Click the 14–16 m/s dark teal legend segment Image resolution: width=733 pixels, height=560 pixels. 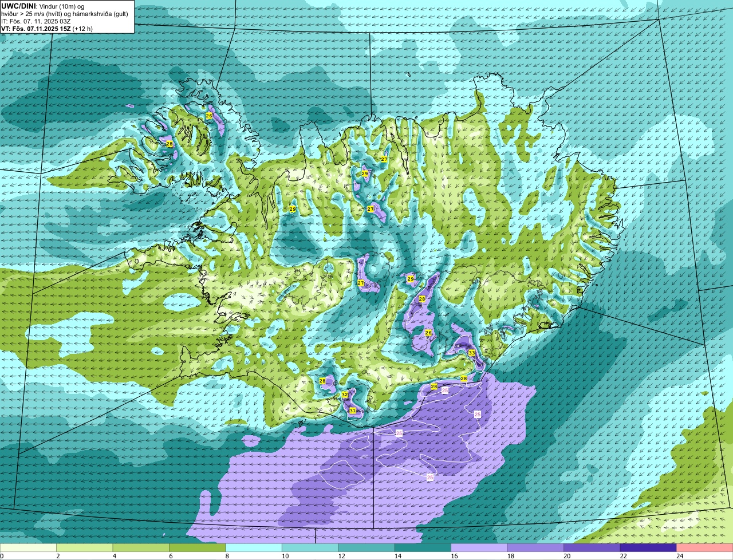click(x=423, y=548)
